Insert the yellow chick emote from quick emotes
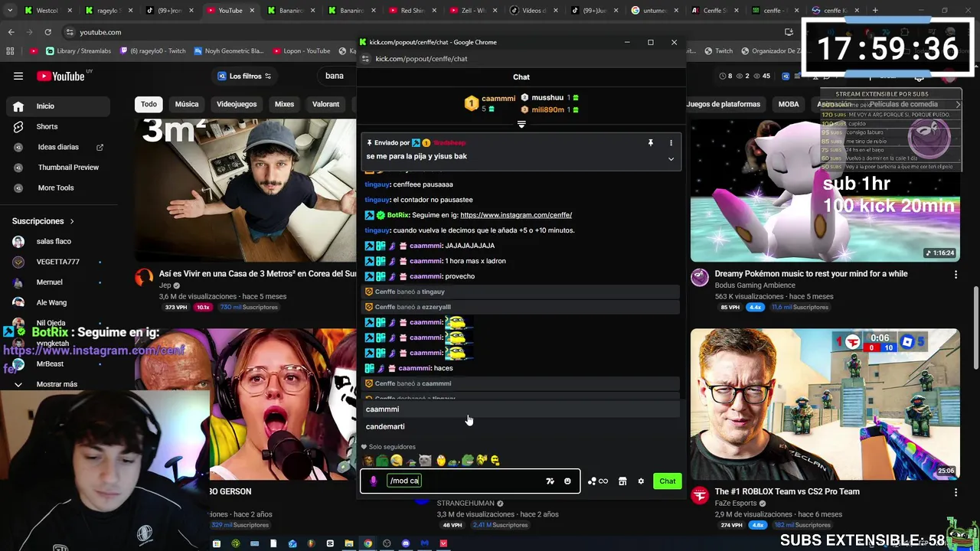Viewport: 980px width, 551px height. coord(440,461)
